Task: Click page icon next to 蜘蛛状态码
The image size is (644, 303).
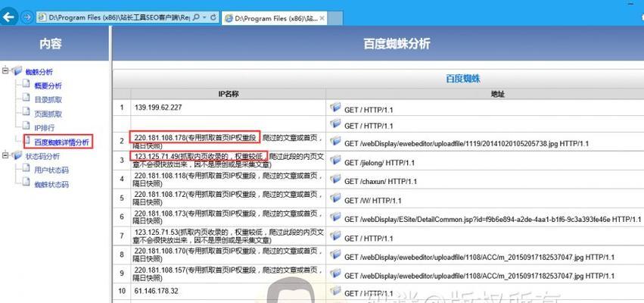Action: [x=26, y=183]
